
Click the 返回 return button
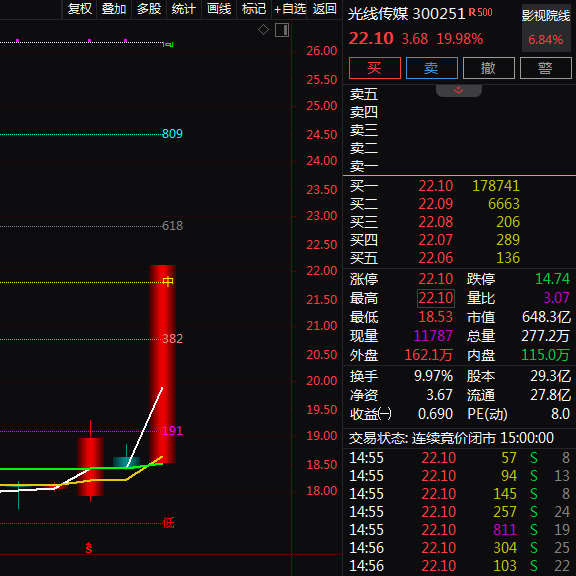(324, 9)
